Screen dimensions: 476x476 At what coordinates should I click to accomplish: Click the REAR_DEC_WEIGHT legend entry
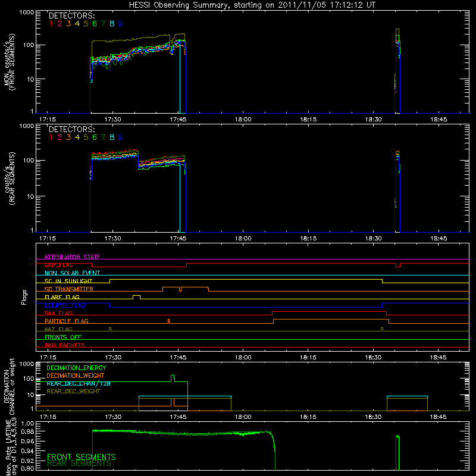(x=73, y=392)
